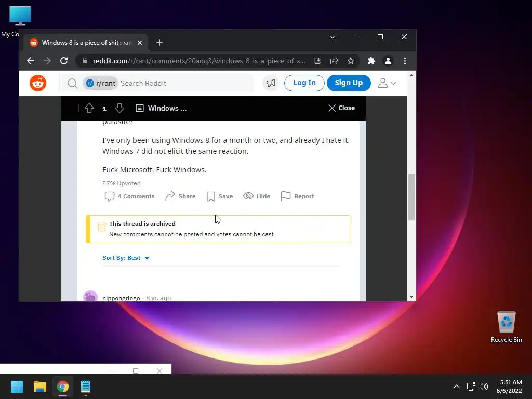
Task: Save the post with bookmark button
Action: [x=220, y=196]
